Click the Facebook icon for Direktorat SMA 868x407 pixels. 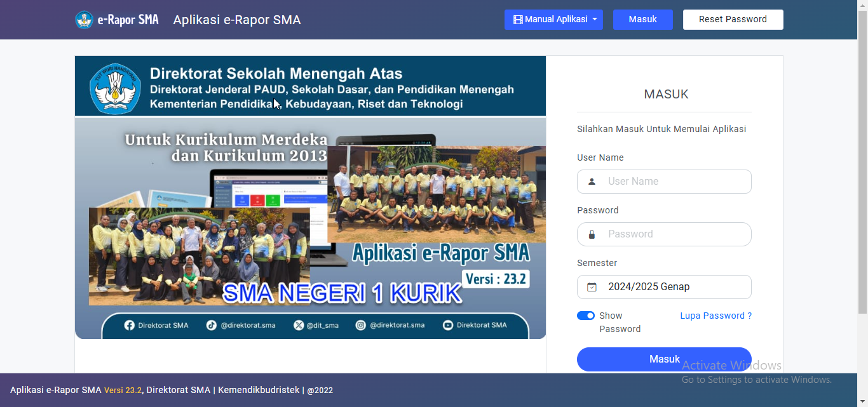pyautogui.click(x=129, y=325)
